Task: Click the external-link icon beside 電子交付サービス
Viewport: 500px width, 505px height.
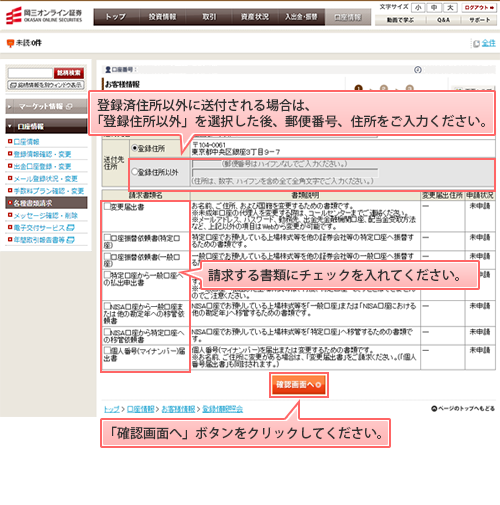Action: click(x=70, y=228)
